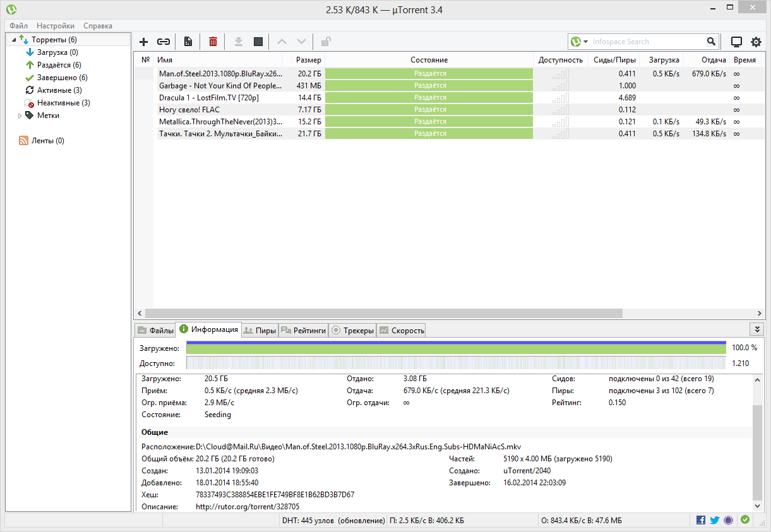The image size is (771, 532).
Task: Select the Информация tab
Action: [x=208, y=329]
